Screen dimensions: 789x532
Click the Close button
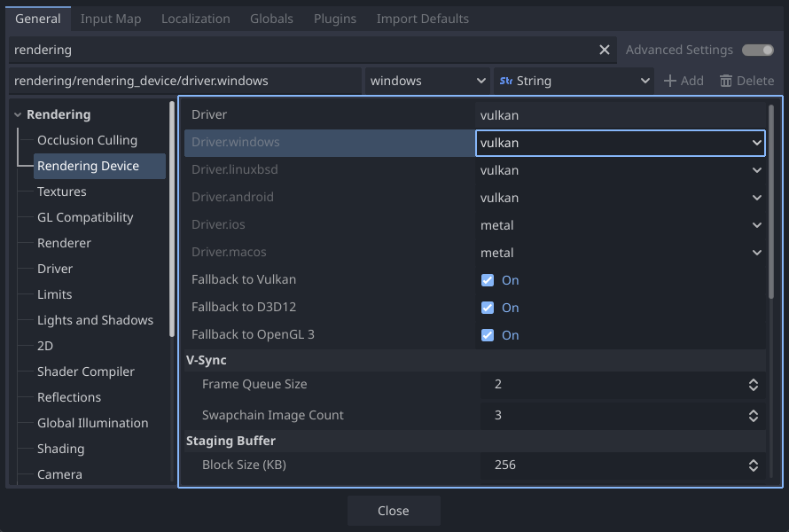pos(393,510)
